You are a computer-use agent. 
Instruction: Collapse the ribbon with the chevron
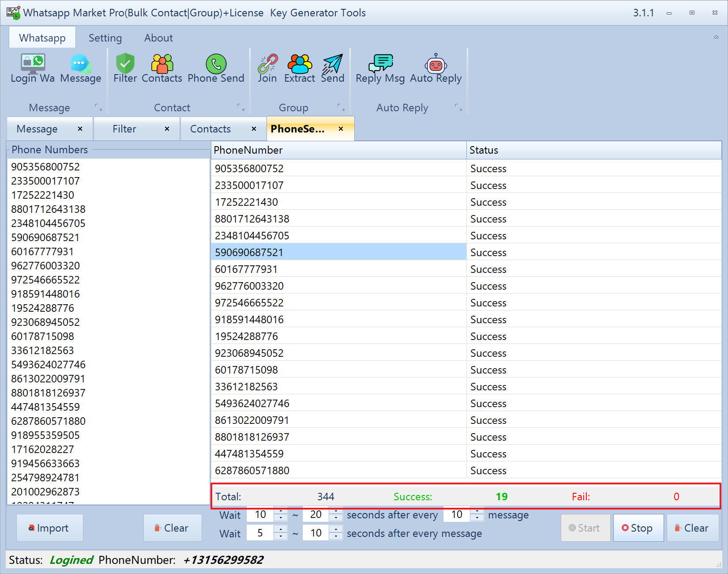[x=716, y=37]
